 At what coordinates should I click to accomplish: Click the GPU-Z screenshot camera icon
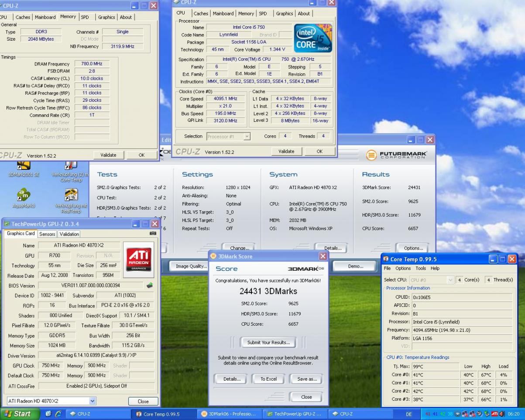point(153,234)
